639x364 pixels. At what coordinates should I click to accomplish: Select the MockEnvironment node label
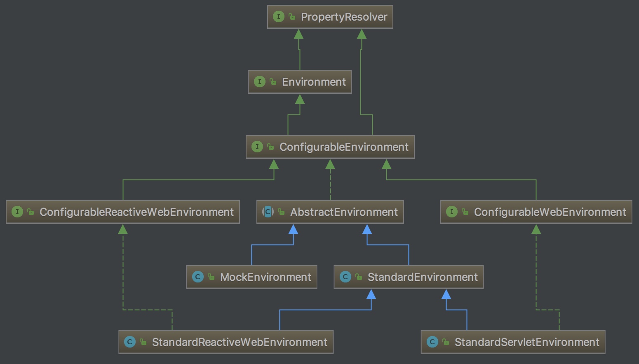coord(265,277)
